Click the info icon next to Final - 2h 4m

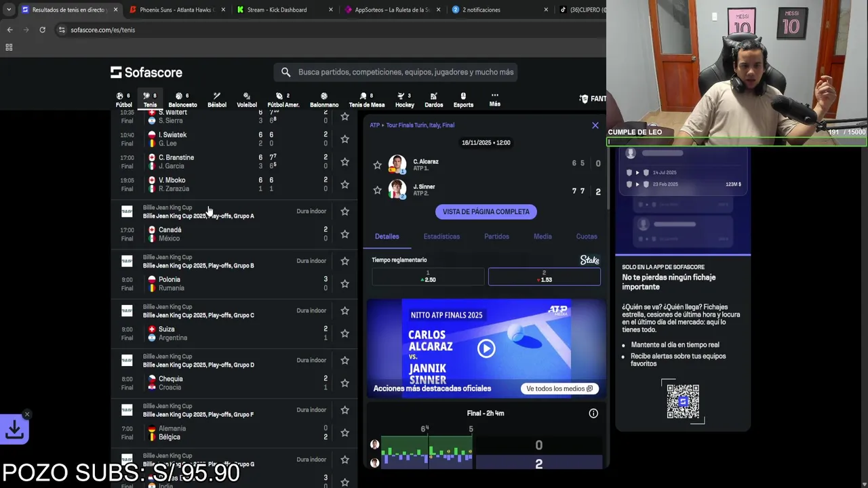tap(593, 413)
